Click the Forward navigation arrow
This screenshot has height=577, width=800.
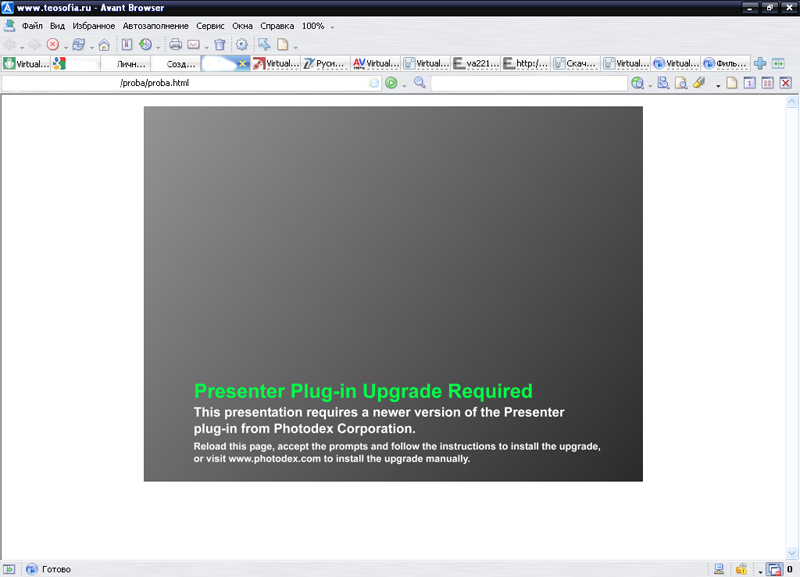click(x=34, y=45)
